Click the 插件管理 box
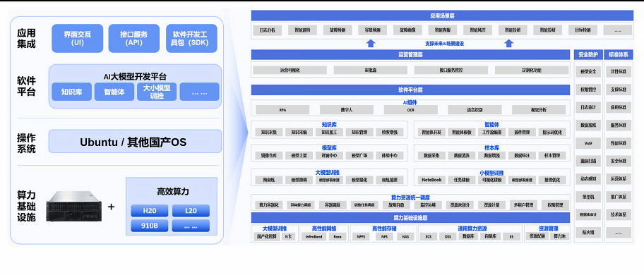This screenshot has height=275, width=644. (523, 133)
